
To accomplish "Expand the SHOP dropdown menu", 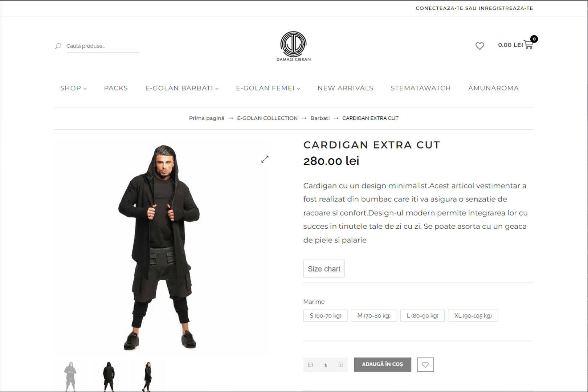I will (73, 88).
